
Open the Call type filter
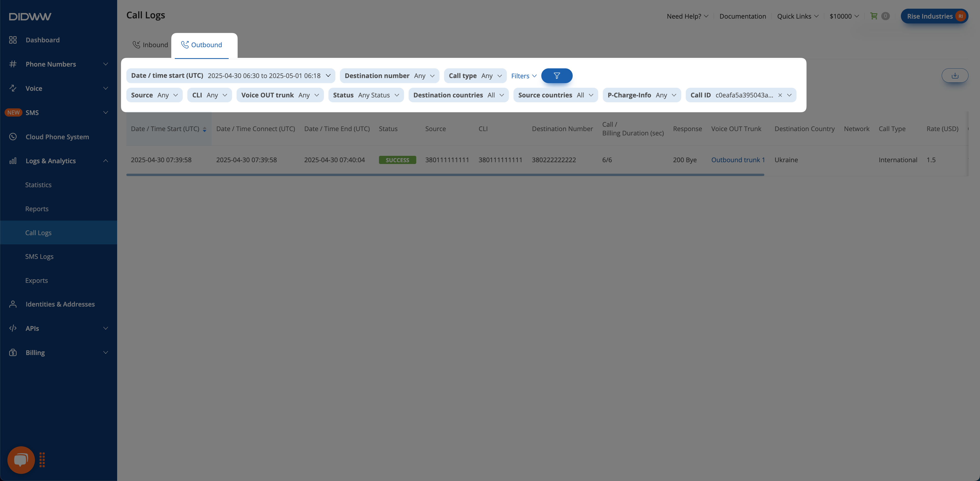pos(475,76)
